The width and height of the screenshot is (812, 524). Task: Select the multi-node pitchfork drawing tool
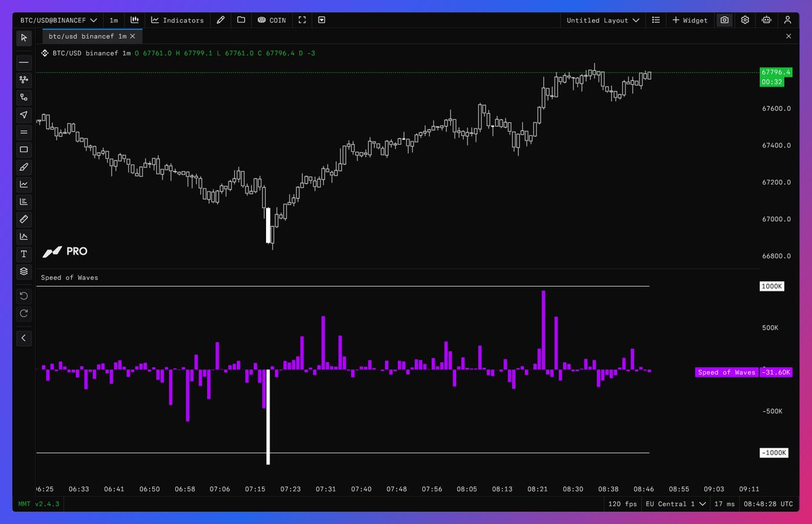[x=24, y=79]
